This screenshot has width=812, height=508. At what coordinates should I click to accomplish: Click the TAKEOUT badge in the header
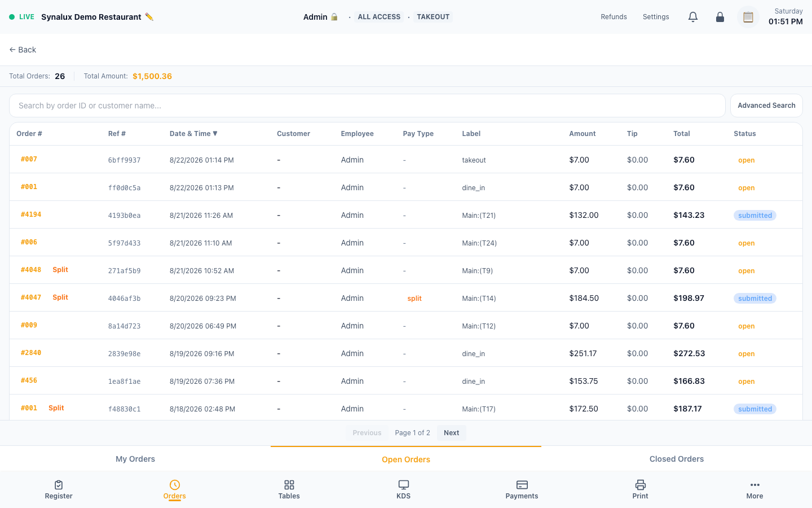tap(433, 17)
